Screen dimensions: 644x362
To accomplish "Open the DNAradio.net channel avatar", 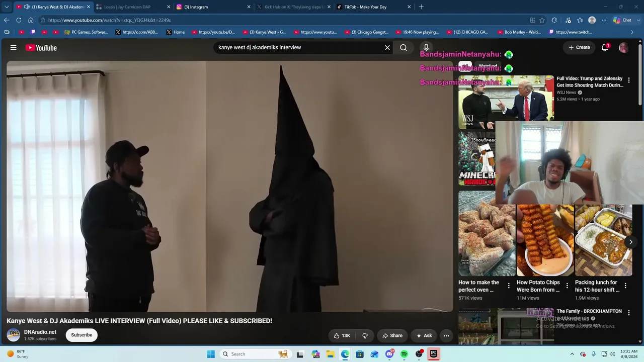I will pyautogui.click(x=14, y=335).
